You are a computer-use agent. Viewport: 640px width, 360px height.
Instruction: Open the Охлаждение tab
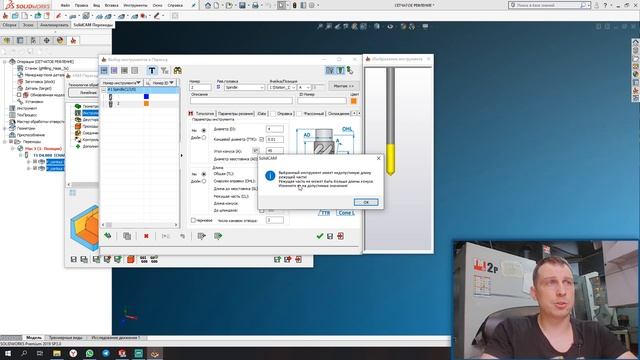click(x=338, y=113)
